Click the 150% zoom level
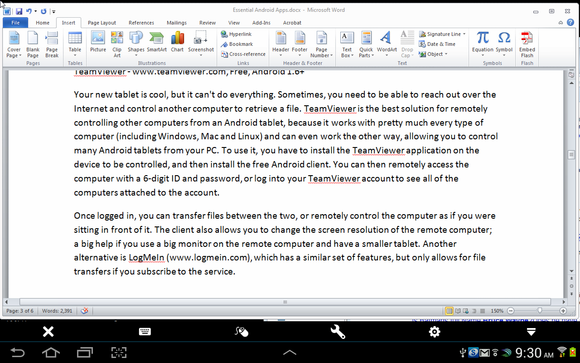 (497, 311)
